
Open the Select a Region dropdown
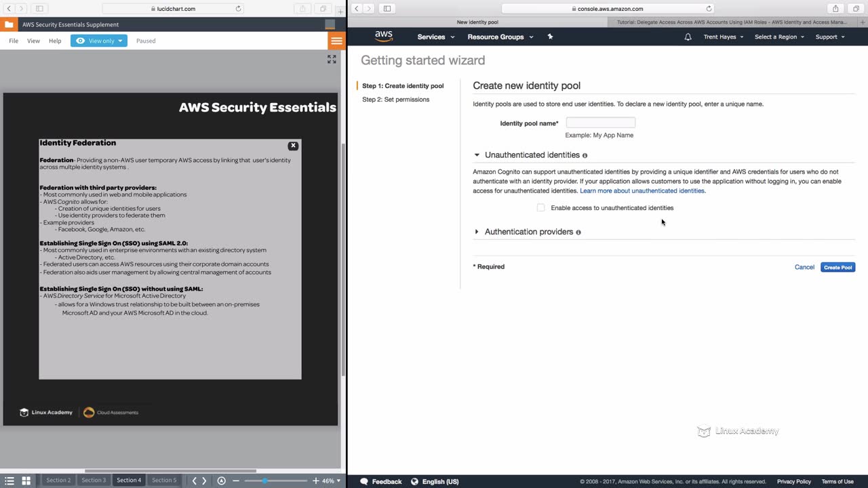click(x=780, y=37)
